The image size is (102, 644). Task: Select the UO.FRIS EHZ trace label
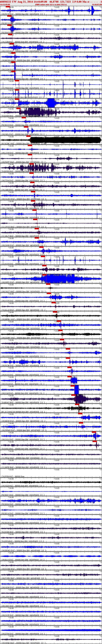tap(23, 88)
